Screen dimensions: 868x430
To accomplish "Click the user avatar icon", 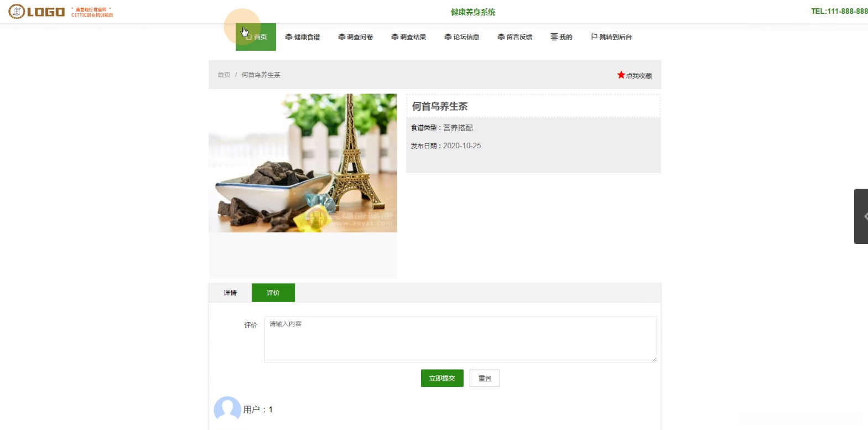I will pyautogui.click(x=227, y=410).
